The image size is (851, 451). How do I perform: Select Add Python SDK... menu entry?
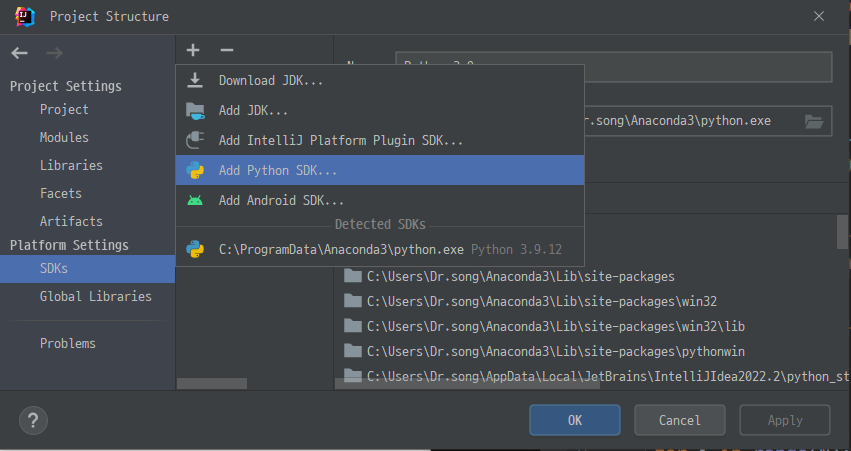click(380, 170)
